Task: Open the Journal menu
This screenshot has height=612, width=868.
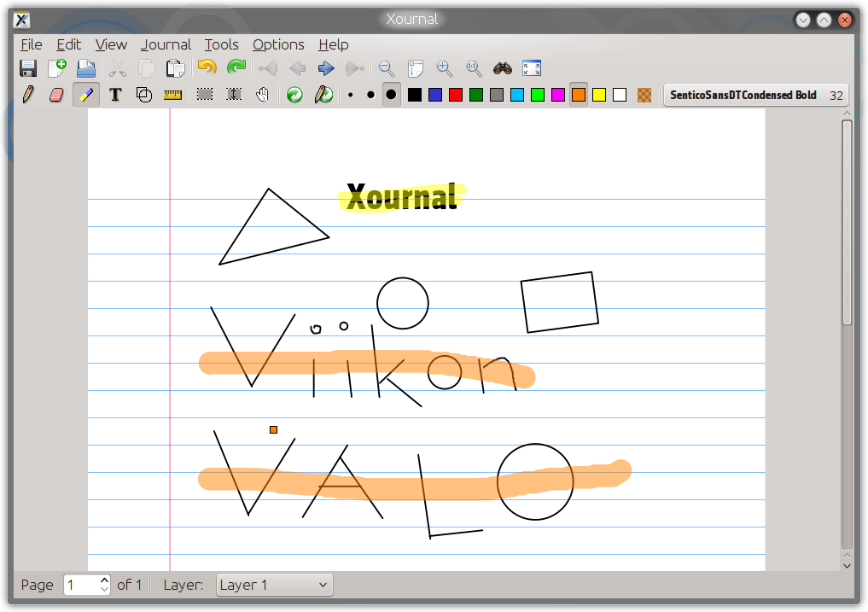Action: (x=166, y=44)
